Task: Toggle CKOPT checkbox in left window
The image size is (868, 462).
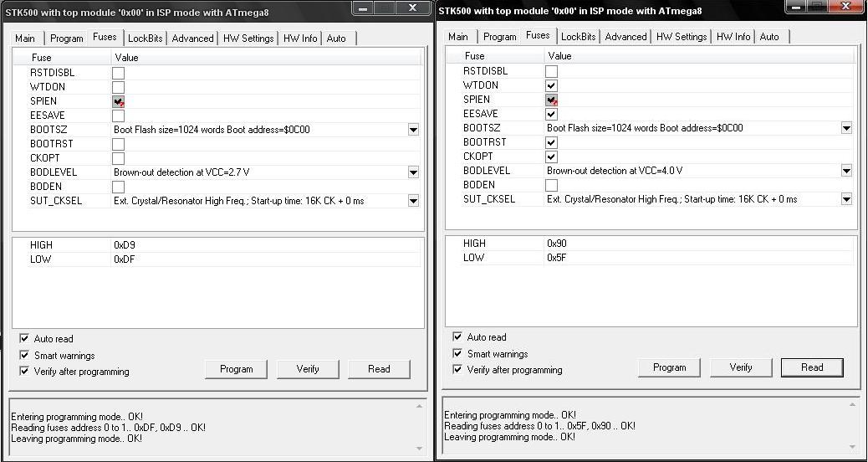Action: [118, 158]
